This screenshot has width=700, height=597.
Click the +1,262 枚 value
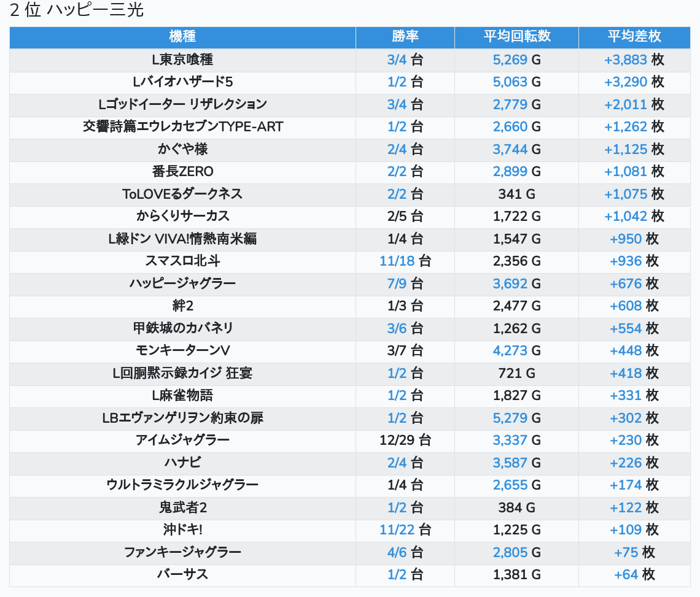coord(634,127)
